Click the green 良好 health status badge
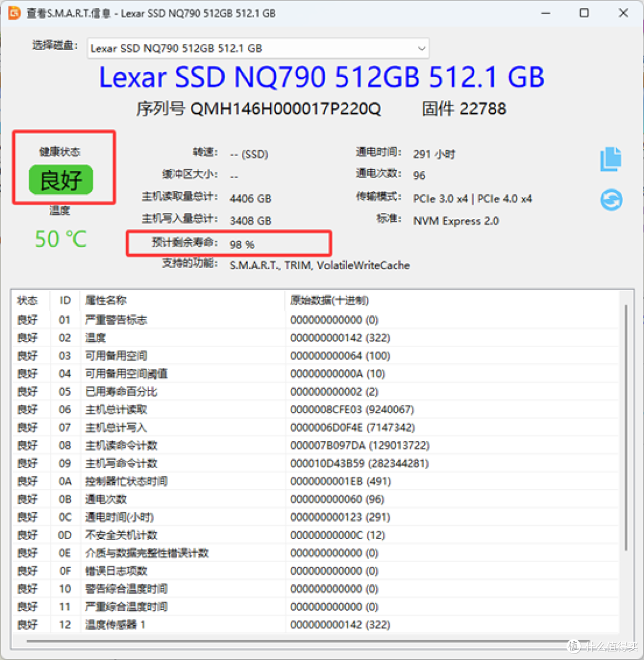 tap(61, 180)
